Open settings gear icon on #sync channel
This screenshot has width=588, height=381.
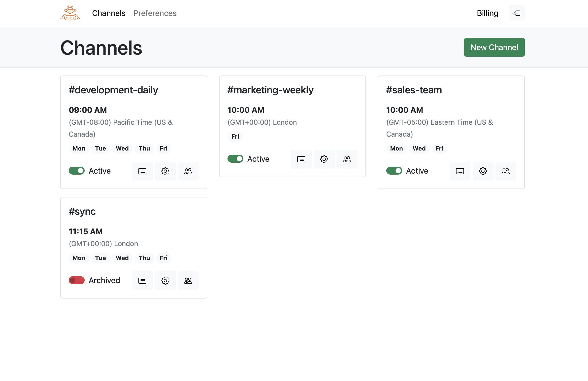point(165,281)
